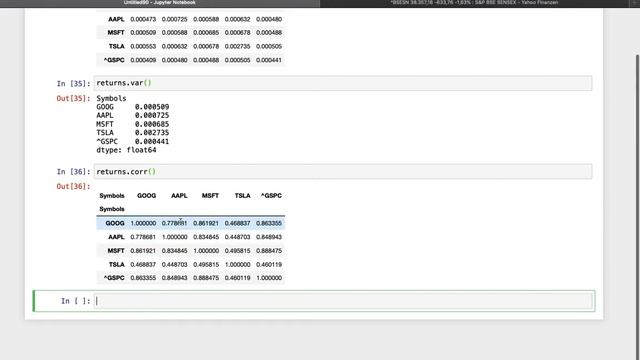Click the empty In [ ] prompt label
The height and width of the screenshot is (360, 640).
[76, 301]
